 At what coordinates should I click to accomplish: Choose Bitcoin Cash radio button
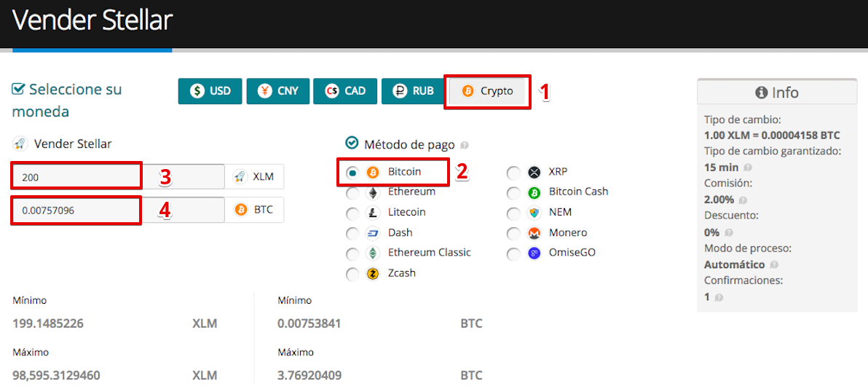[x=513, y=193]
